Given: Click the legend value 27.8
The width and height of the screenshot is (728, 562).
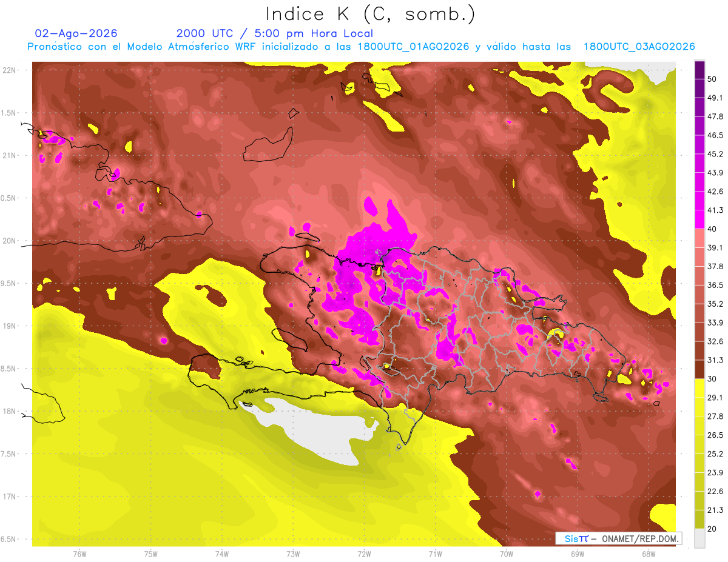Looking at the screenshot, I should tap(715, 416).
